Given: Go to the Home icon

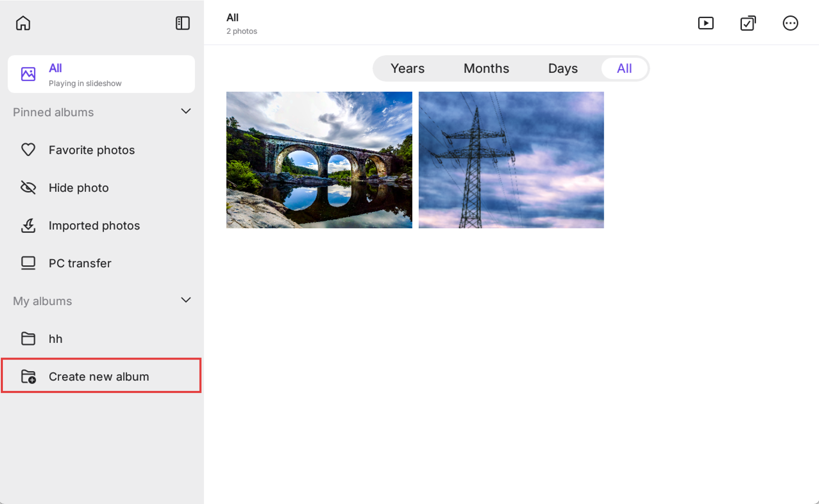Looking at the screenshot, I should pyautogui.click(x=23, y=23).
